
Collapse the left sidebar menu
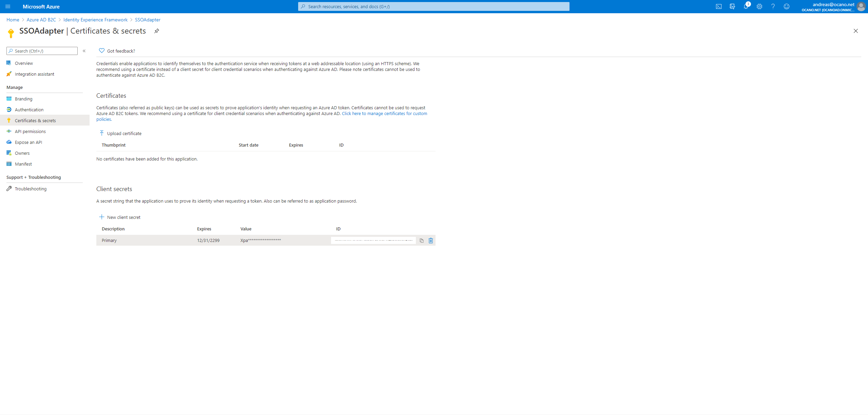click(84, 51)
